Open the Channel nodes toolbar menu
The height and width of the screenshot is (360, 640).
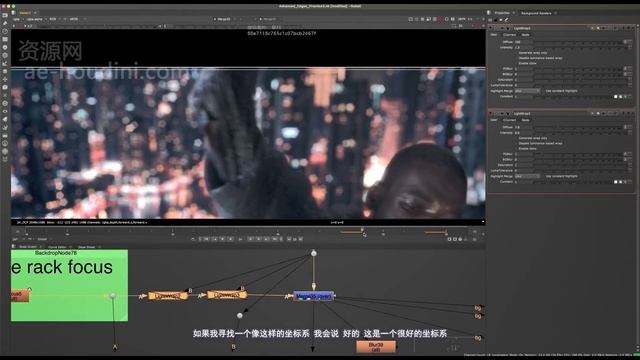(x=5, y=39)
